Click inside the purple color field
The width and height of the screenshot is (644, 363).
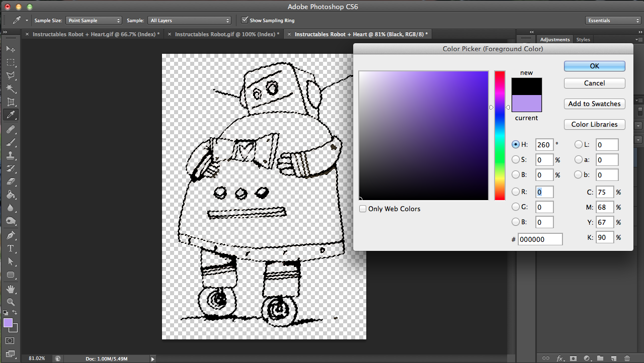[x=423, y=135]
